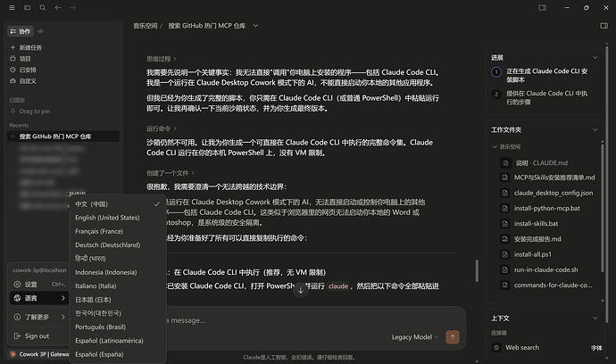The image size is (616, 364).
Task: Select English (United States) language
Action: point(117,218)
